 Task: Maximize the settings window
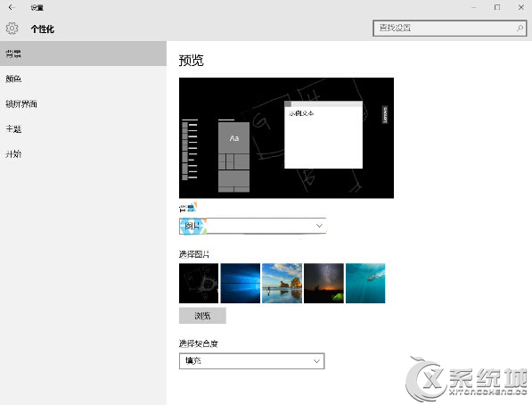tap(497, 7)
